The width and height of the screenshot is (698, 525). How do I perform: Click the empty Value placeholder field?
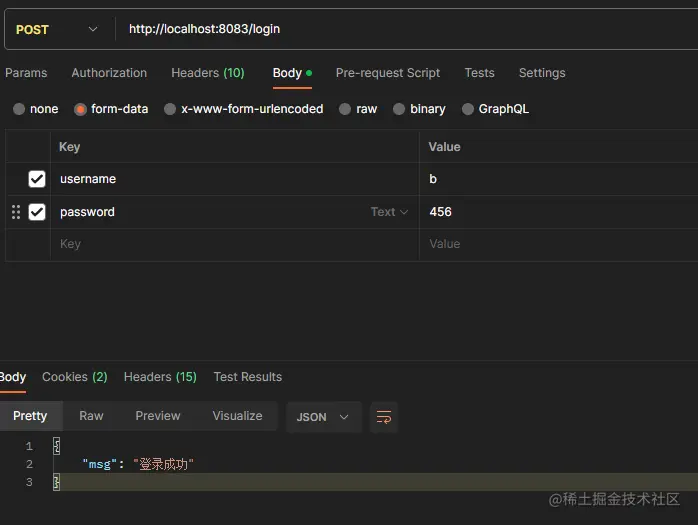[x=558, y=244]
